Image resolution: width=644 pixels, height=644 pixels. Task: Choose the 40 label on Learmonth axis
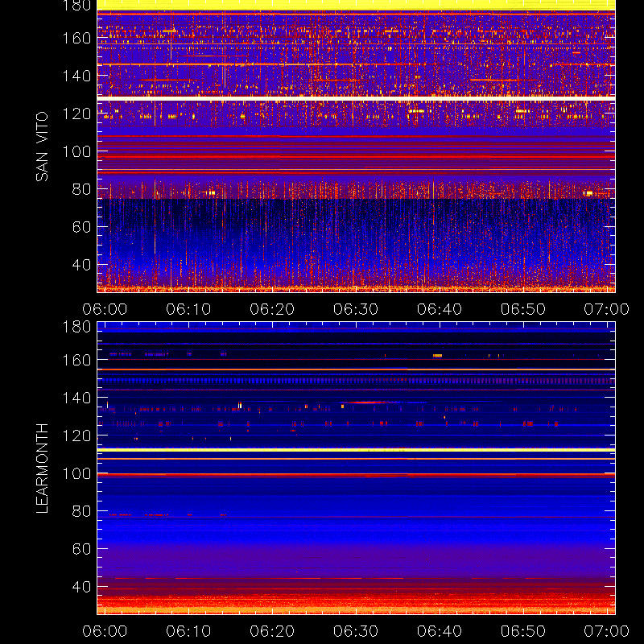coord(81,587)
